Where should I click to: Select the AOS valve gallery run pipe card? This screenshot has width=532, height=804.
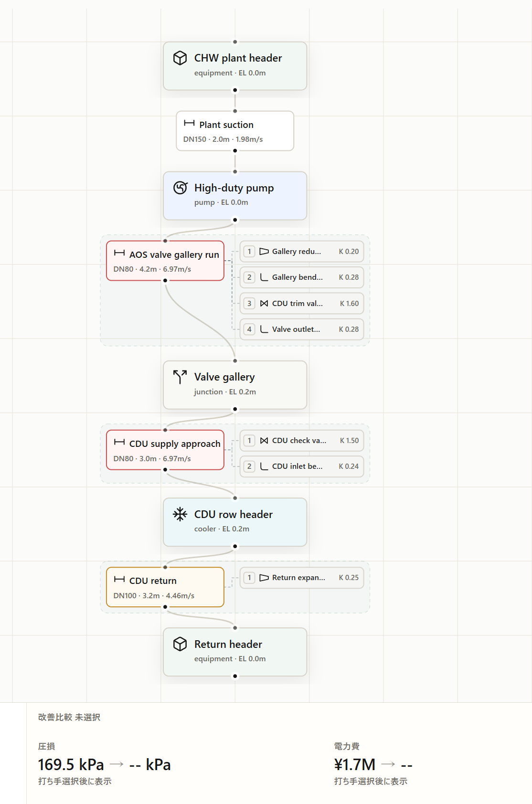(165, 261)
